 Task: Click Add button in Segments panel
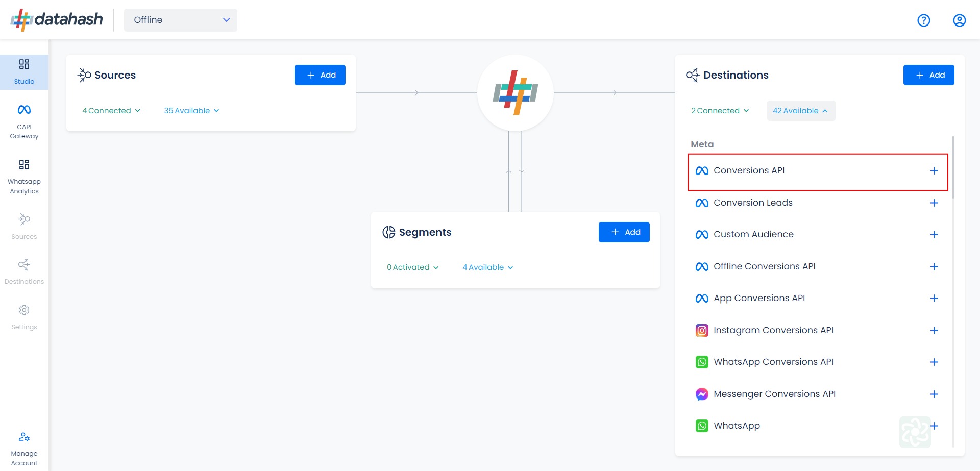tap(624, 232)
